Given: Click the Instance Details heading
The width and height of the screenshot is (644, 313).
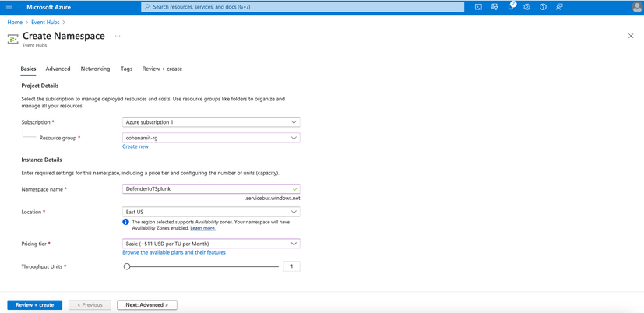Looking at the screenshot, I should pyautogui.click(x=41, y=160).
